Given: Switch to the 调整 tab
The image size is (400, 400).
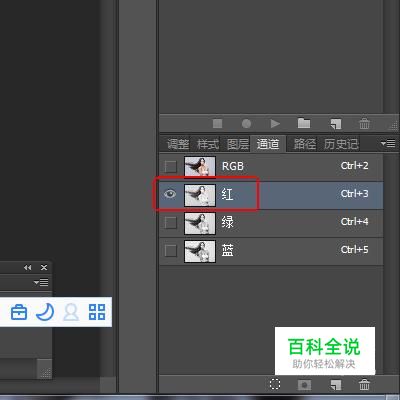Looking at the screenshot, I should click(178, 144).
